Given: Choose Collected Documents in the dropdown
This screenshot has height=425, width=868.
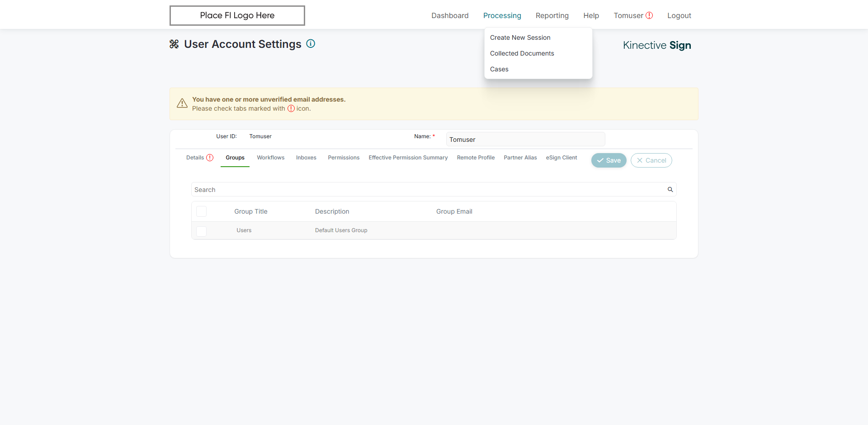Looking at the screenshot, I should pyautogui.click(x=522, y=53).
